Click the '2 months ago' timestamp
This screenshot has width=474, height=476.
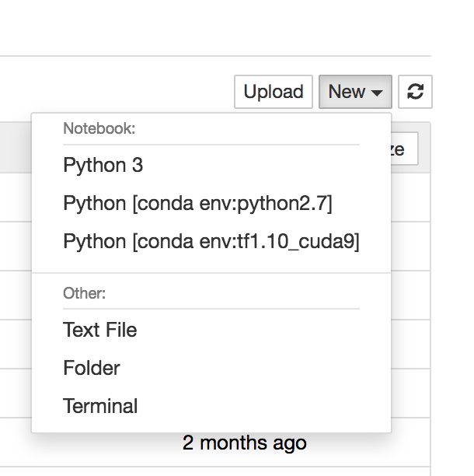click(x=245, y=443)
